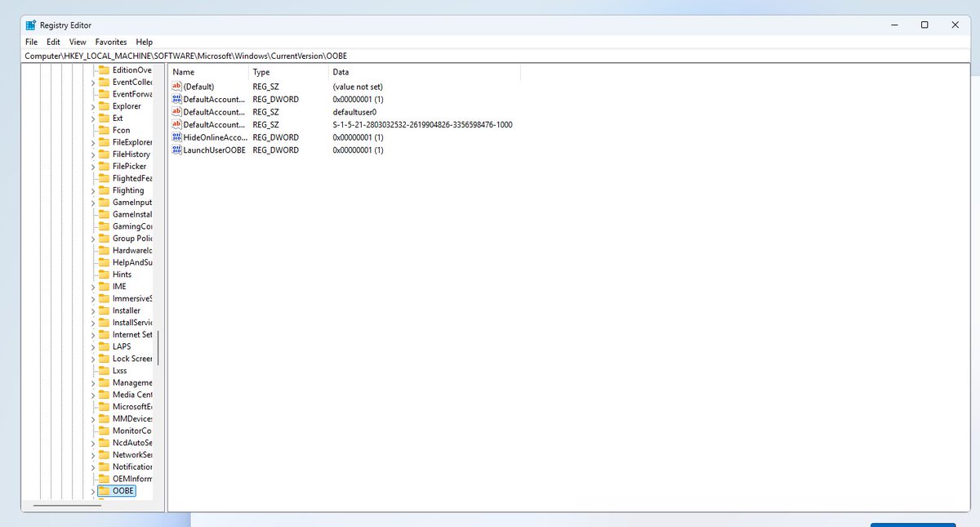Click the key tree vertical scrollbar thumb

tap(158, 347)
